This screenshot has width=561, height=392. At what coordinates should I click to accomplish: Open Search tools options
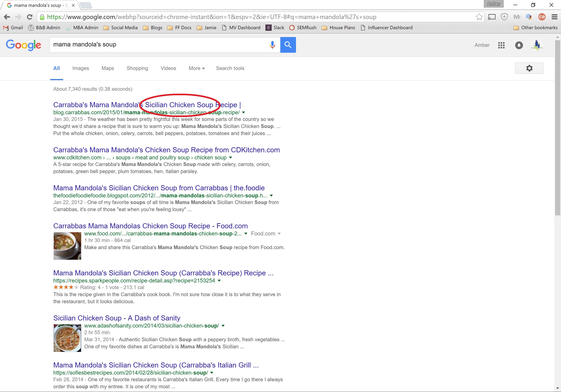[230, 68]
